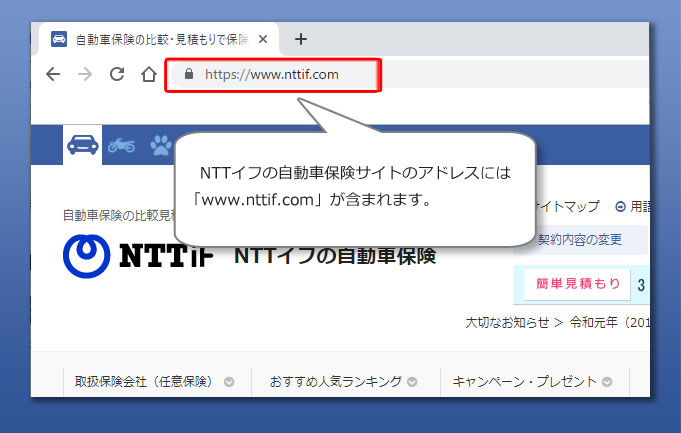The height and width of the screenshot is (433, 681).
Task: Click the 簡単見積もり button
Action: (x=577, y=284)
